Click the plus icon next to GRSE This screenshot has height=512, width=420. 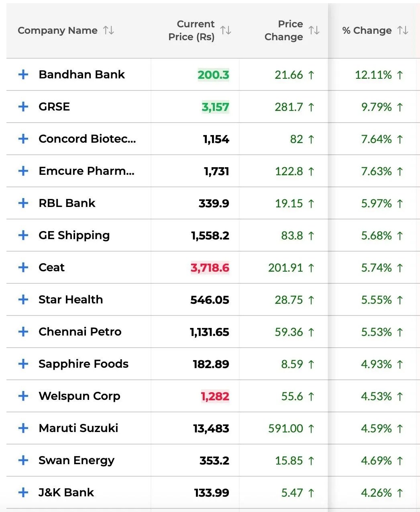pos(23,107)
